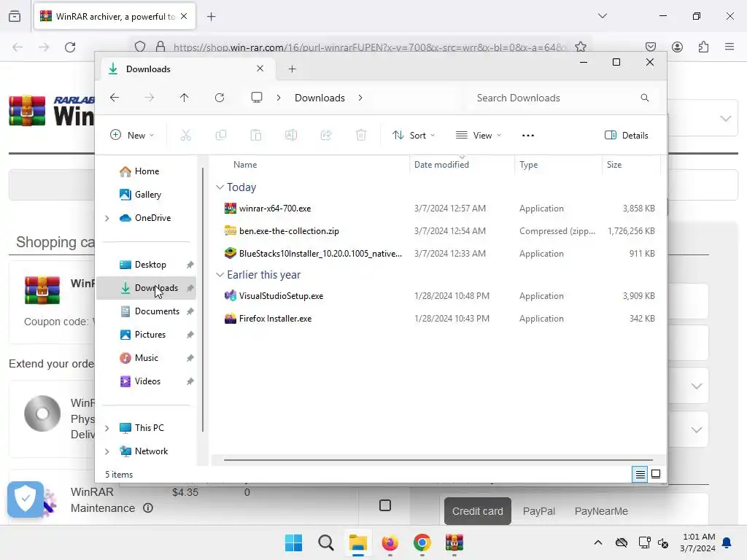This screenshot has width=747, height=560.
Task: Select PayNearMe payment tab
Action: (x=601, y=511)
